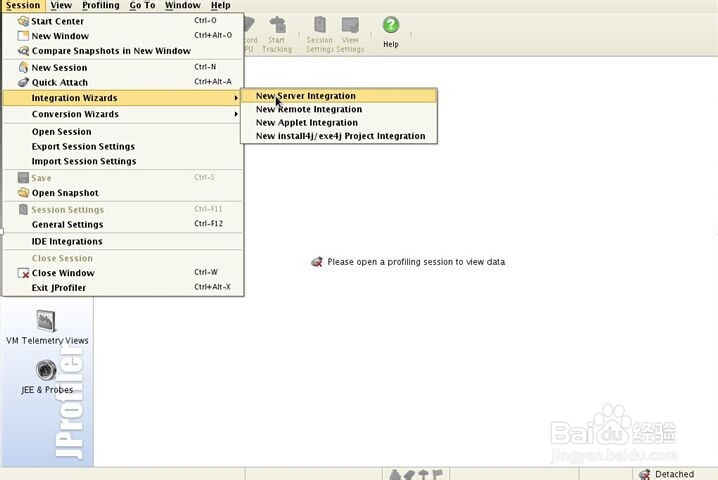Choose Open Session

click(x=124, y=132)
